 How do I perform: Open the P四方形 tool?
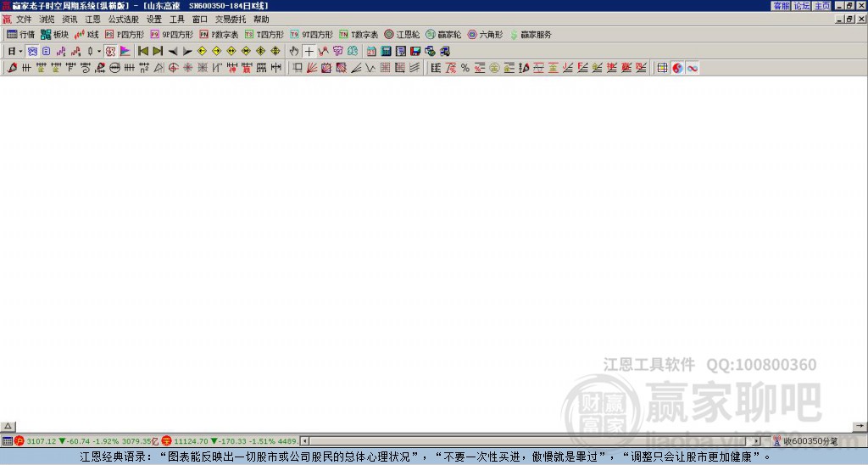[125, 34]
